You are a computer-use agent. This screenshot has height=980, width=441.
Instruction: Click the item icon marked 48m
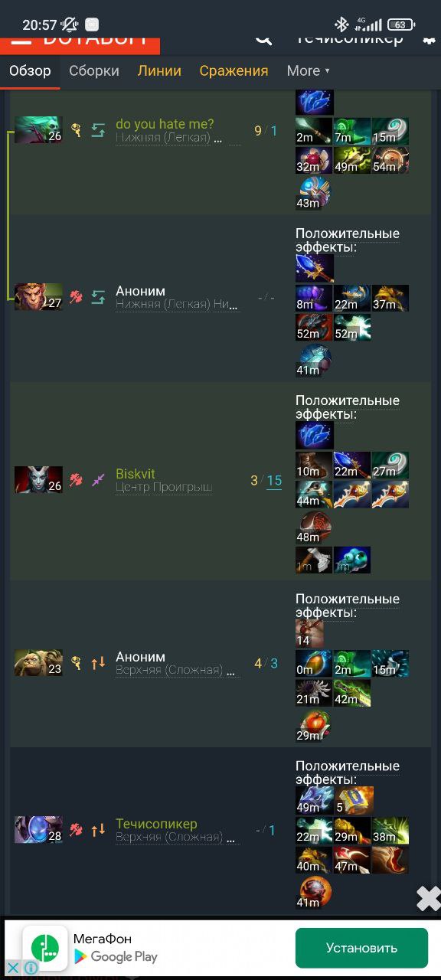pyautogui.click(x=315, y=528)
